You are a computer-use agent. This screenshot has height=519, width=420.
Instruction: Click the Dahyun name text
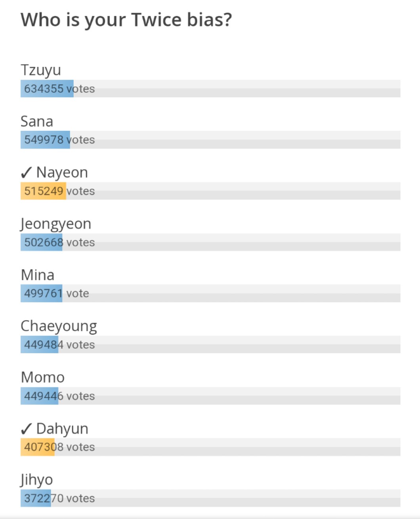click(x=62, y=429)
